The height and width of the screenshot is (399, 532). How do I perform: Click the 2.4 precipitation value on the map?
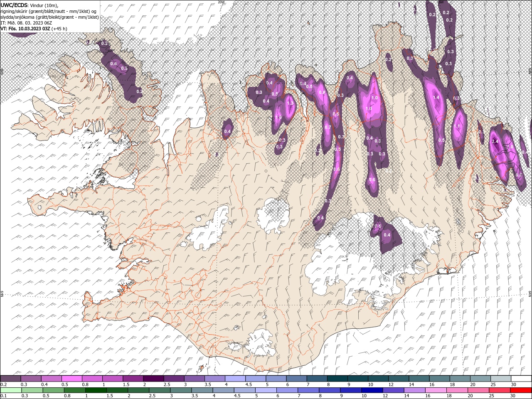495,142
